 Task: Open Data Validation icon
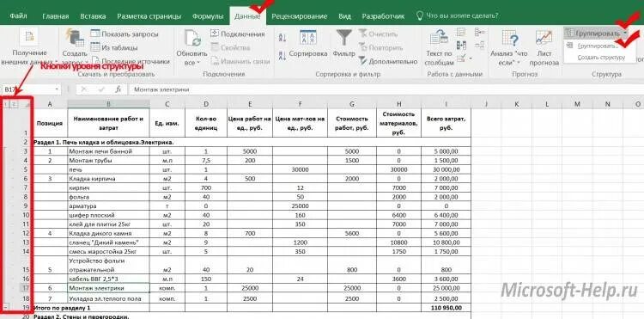click(x=461, y=58)
